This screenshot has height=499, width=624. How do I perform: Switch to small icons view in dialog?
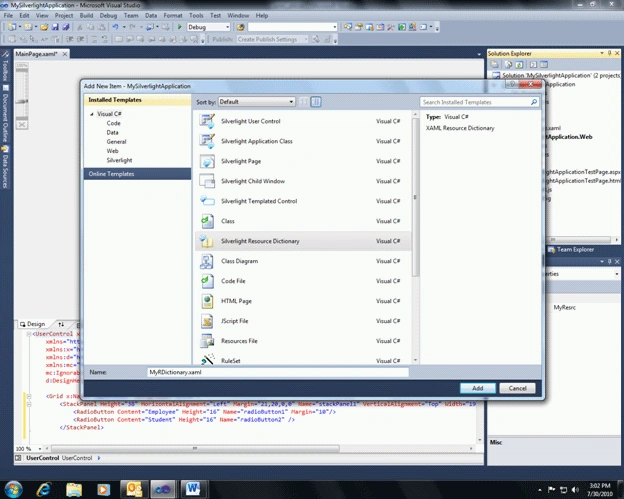tap(304, 102)
